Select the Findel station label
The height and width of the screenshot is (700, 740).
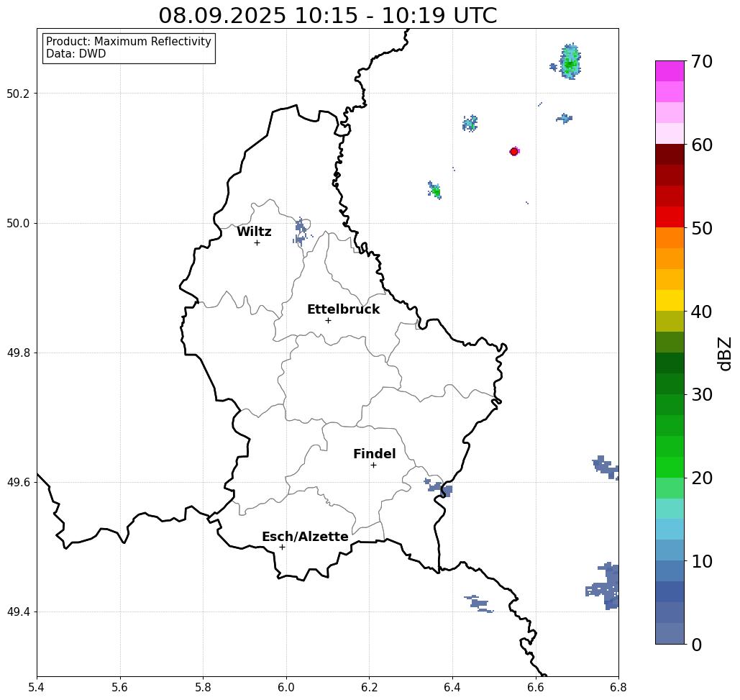tap(374, 454)
